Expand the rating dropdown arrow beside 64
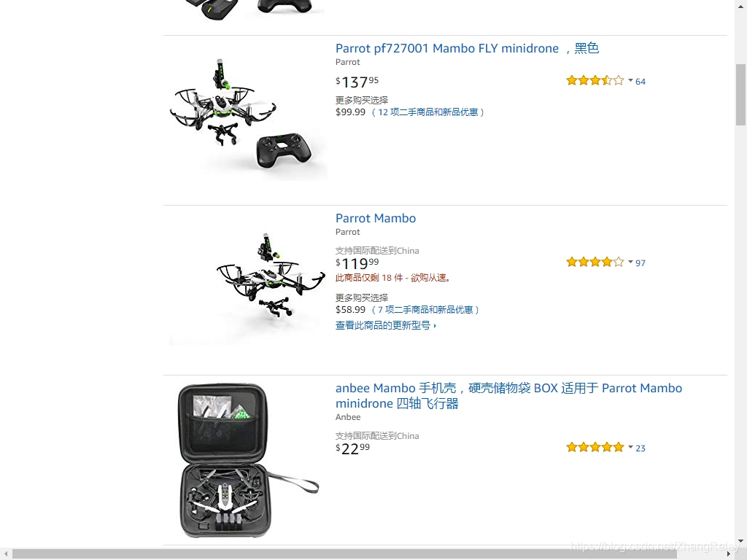 pyautogui.click(x=630, y=80)
